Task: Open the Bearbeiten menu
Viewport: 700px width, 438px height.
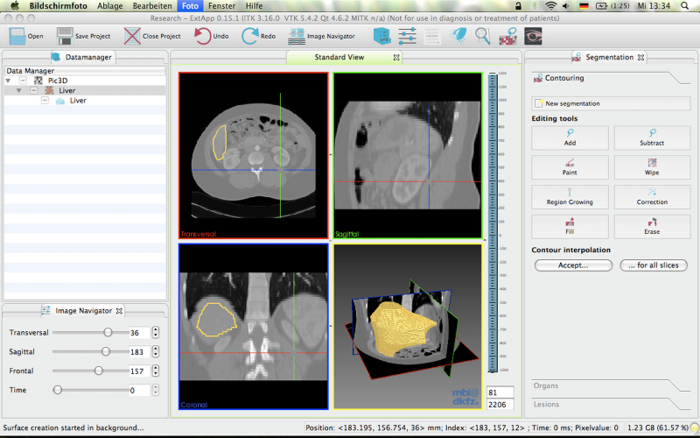Action: [152, 6]
